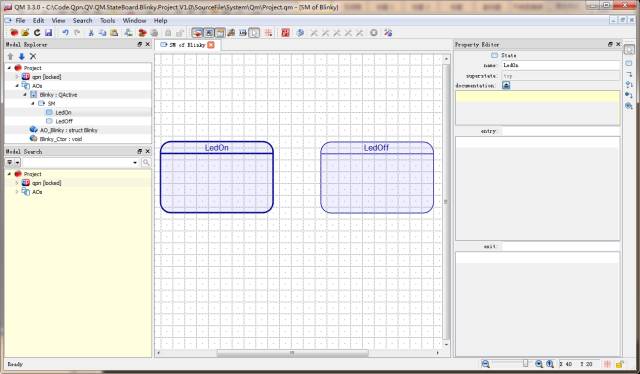Select the Initial transition tool in sidebar
The width and height of the screenshot is (640, 374).
(629, 95)
